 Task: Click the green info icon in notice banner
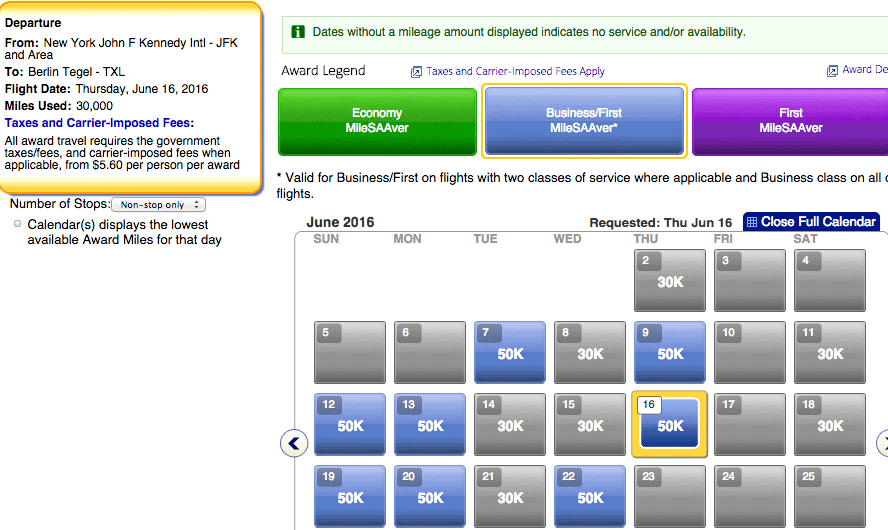(298, 32)
